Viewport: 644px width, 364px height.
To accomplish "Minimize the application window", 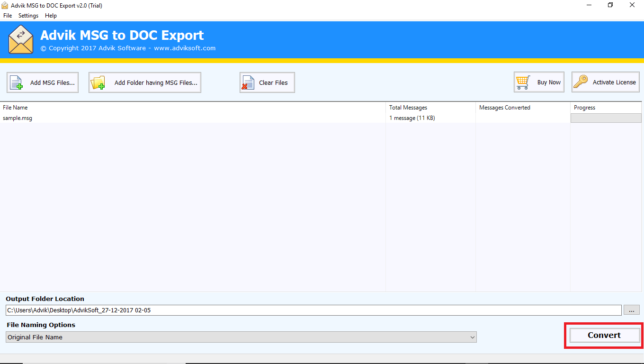I will 589,5.
